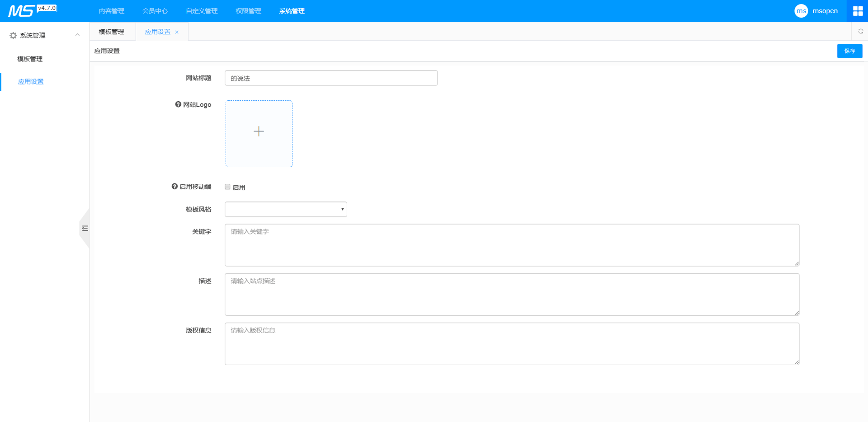Collapse the 系统管理 sidebar group
This screenshot has height=422, width=868.
[77, 35]
